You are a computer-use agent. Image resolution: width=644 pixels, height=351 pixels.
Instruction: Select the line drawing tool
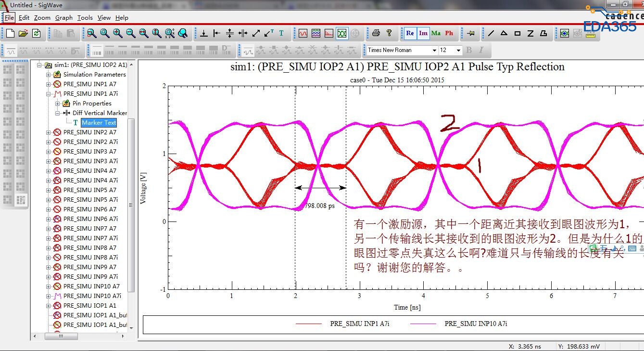pyautogui.click(x=491, y=33)
